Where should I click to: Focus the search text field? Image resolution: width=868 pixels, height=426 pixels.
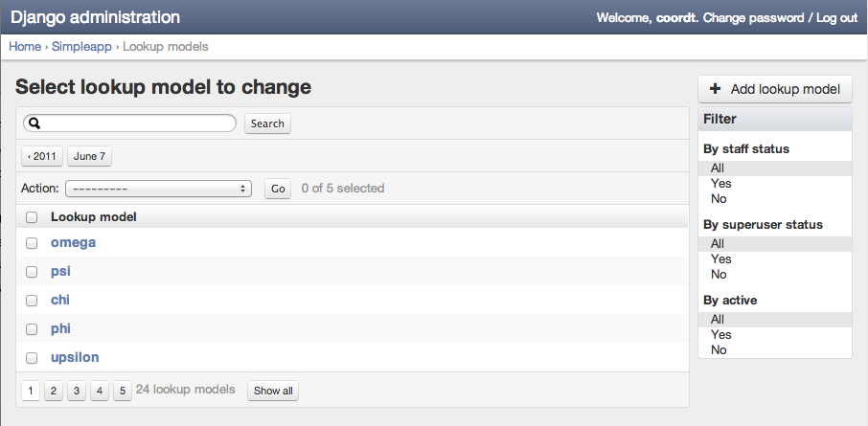[139, 123]
